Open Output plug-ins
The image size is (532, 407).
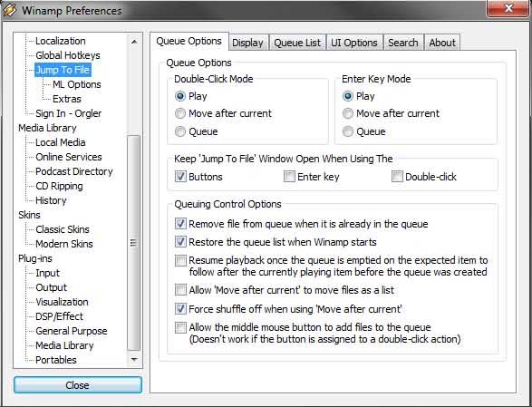coord(52,287)
